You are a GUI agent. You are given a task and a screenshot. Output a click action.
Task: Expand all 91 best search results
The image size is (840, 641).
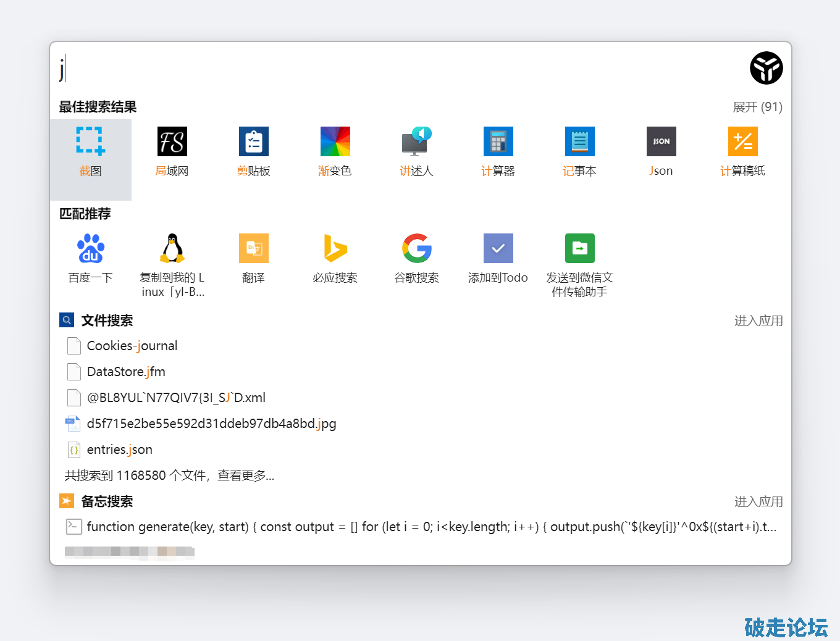point(757,107)
